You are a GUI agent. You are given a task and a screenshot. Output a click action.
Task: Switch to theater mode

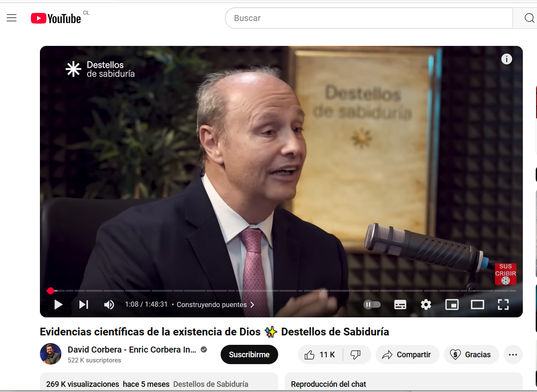pos(477,305)
